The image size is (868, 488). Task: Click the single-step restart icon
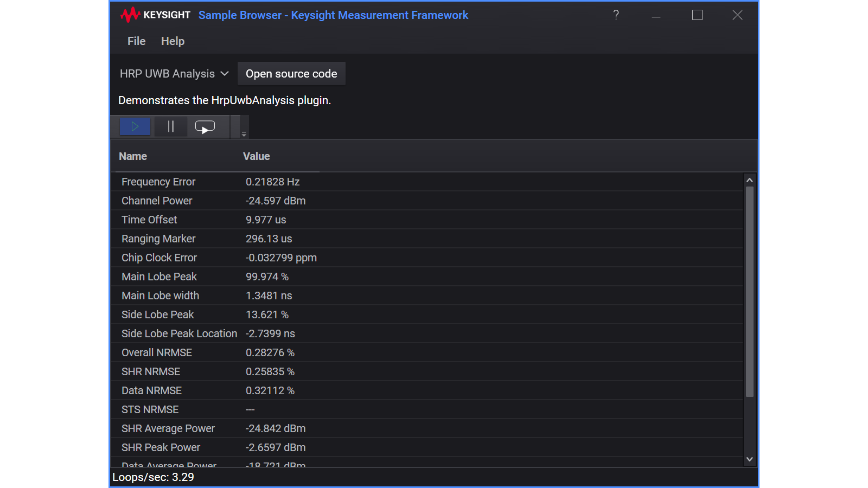205,127
